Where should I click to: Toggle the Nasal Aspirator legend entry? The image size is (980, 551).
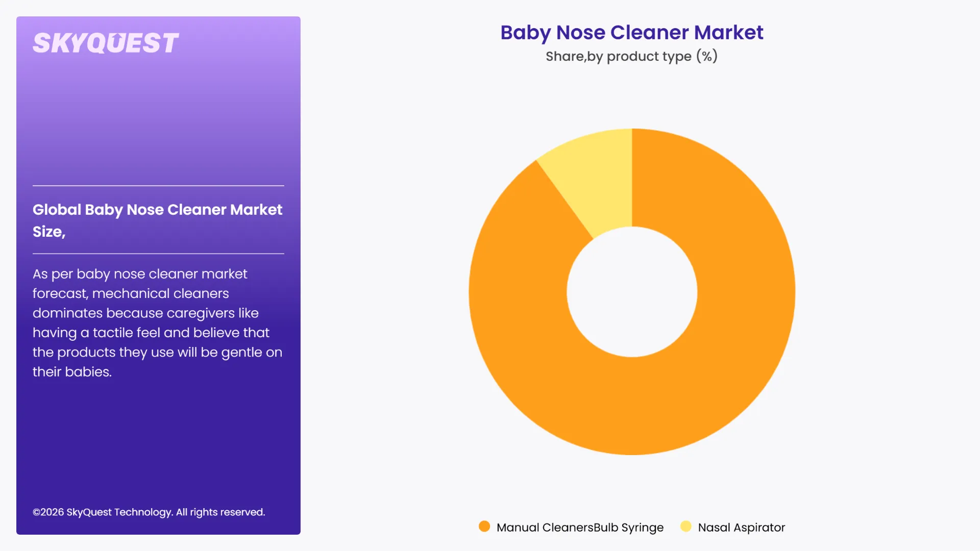click(733, 527)
